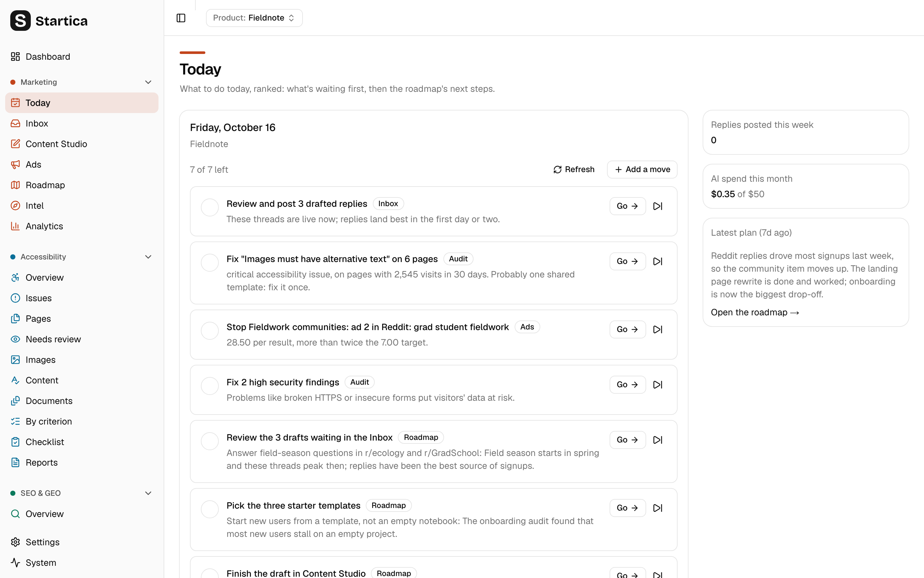Refresh today's task list
Image resolution: width=924 pixels, height=578 pixels.
574,169
